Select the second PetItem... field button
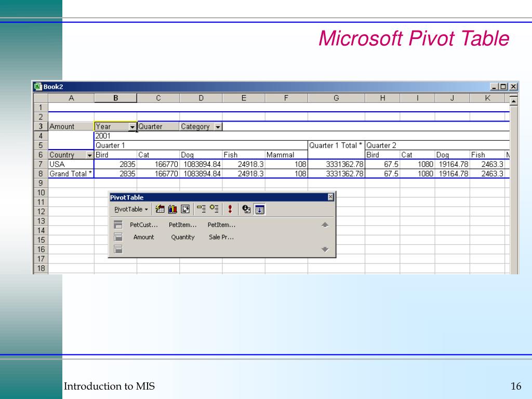 pyautogui.click(x=221, y=224)
